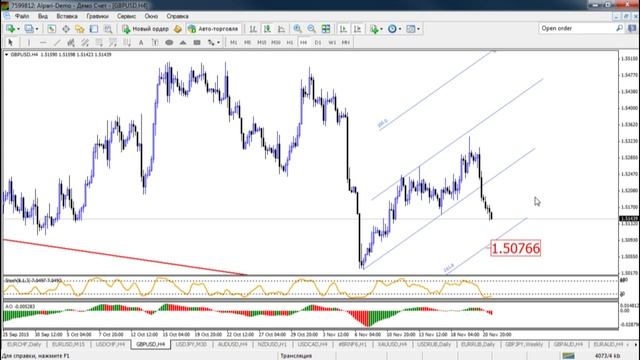Switch to the USDJPY,M30 chart tab
Image resolution: width=640 pixels, height=360 pixels.
click(191, 344)
